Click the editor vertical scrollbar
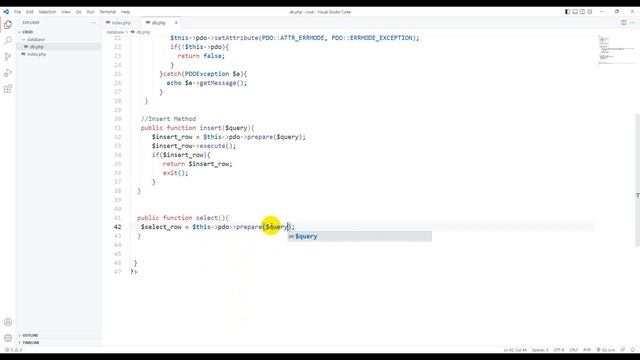 (637, 180)
